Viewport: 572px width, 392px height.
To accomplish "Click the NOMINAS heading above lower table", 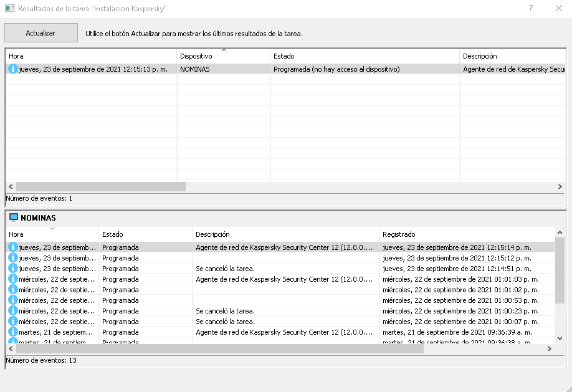I will 38,218.
